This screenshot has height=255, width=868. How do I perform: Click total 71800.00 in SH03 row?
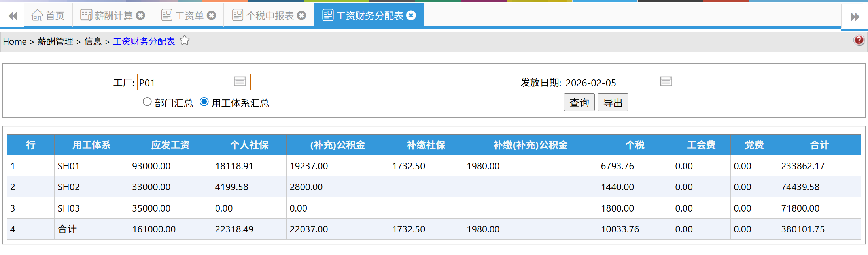coord(800,208)
